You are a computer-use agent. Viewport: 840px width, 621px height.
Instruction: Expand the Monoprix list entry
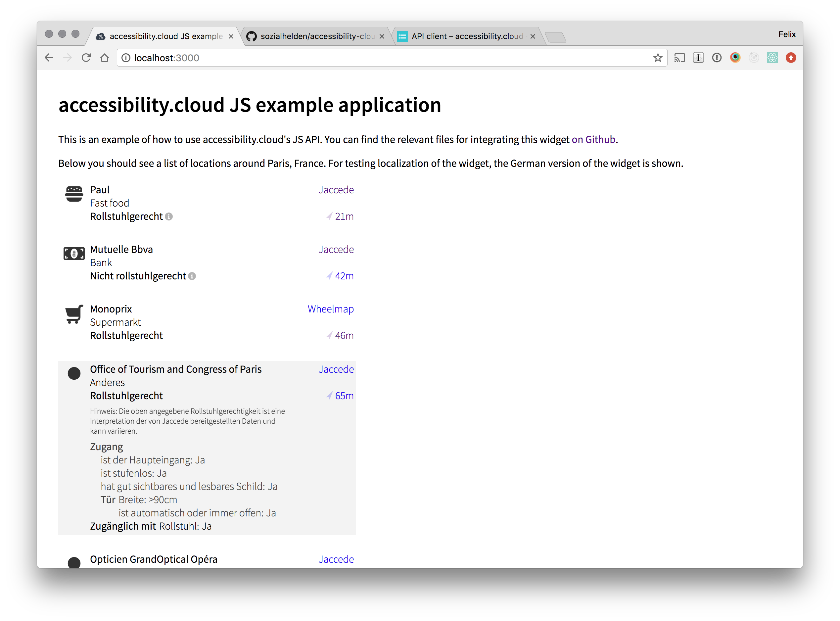[111, 310]
